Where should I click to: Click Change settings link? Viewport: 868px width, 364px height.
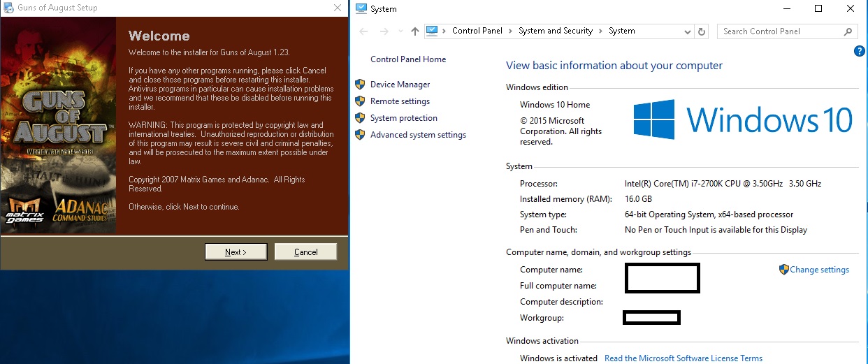pyautogui.click(x=819, y=270)
